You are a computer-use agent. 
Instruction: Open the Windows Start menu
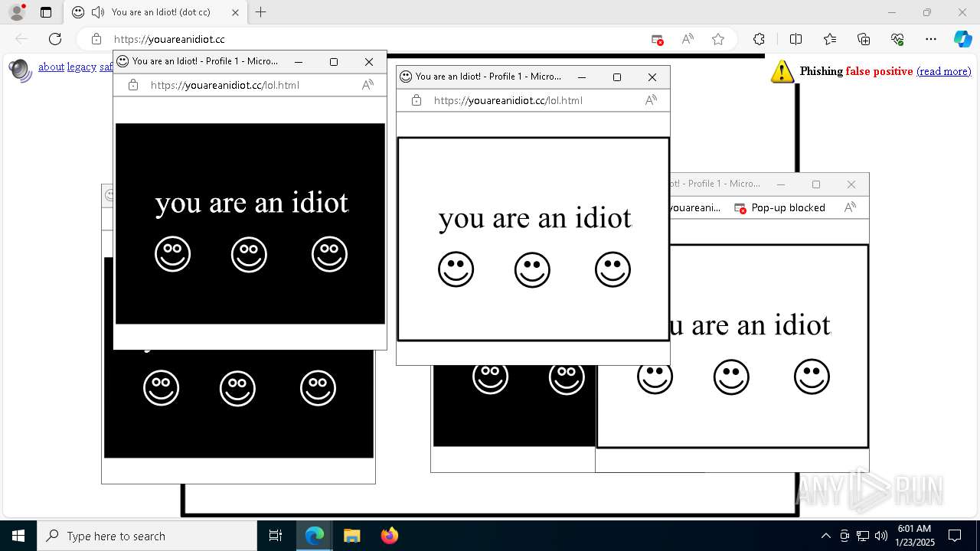point(18,536)
